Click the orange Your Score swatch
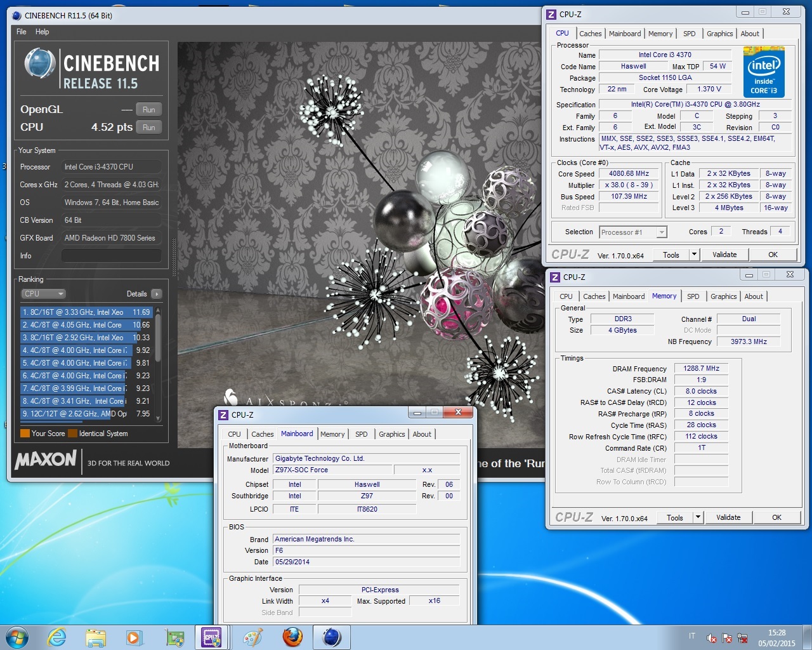Image resolution: width=812 pixels, height=650 pixels. point(25,434)
